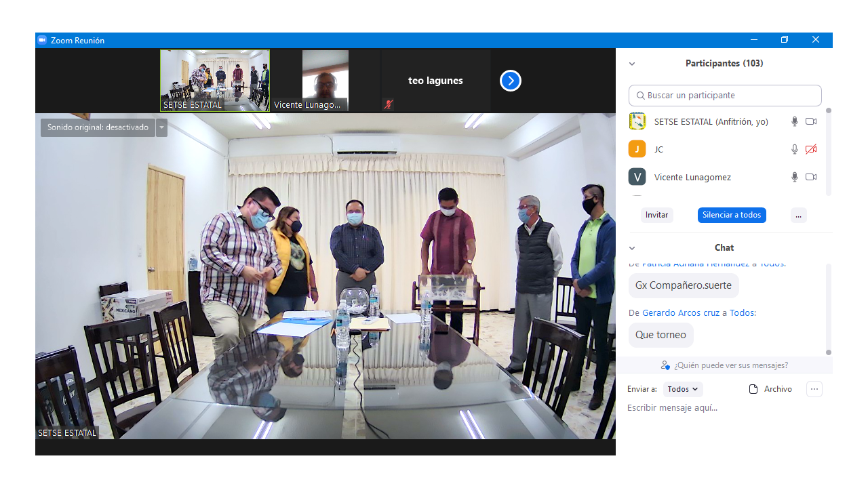Click JC name in participants list
This screenshot has height=488, width=868.
tap(658, 149)
